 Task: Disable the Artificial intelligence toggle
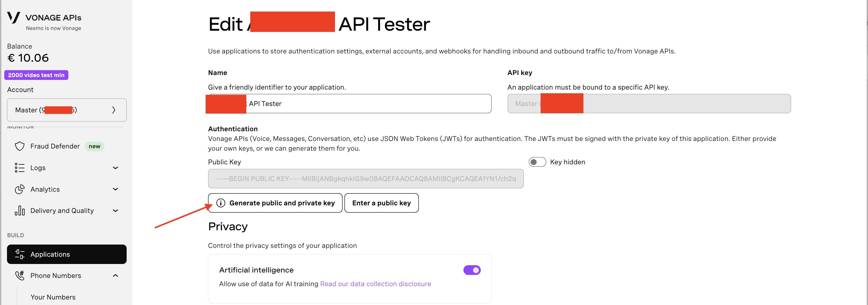[472, 270]
